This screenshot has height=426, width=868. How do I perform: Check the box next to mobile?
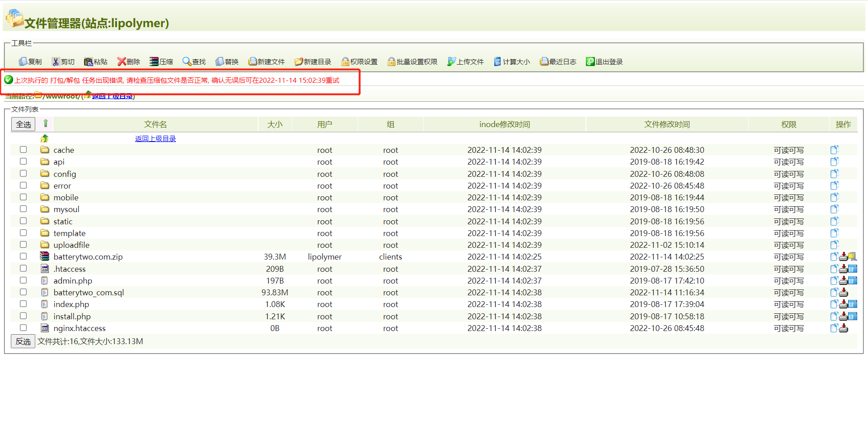[23, 197]
